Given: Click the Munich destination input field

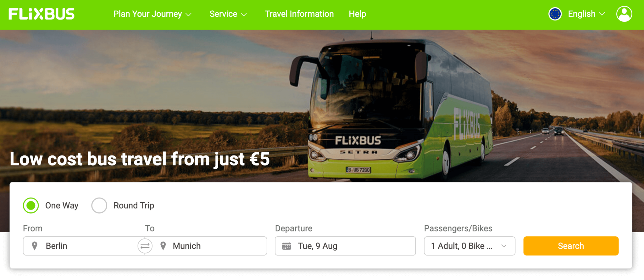Looking at the screenshot, I should (209, 246).
